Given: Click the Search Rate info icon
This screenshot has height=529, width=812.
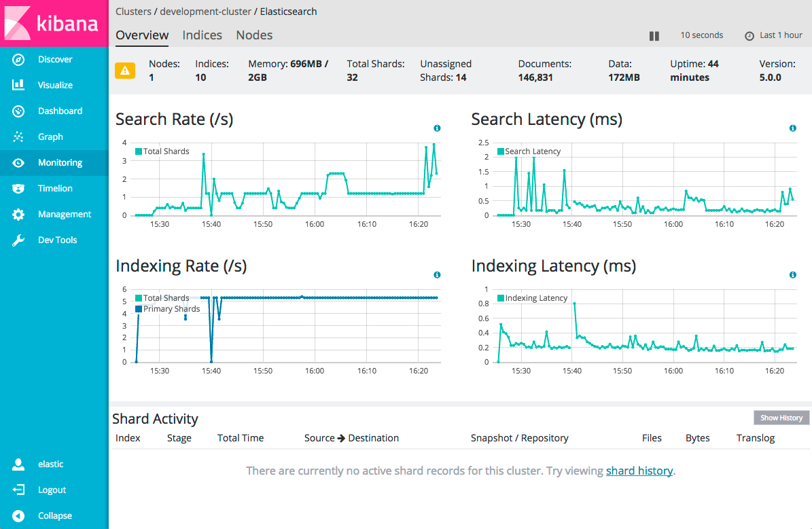Looking at the screenshot, I should (437, 128).
